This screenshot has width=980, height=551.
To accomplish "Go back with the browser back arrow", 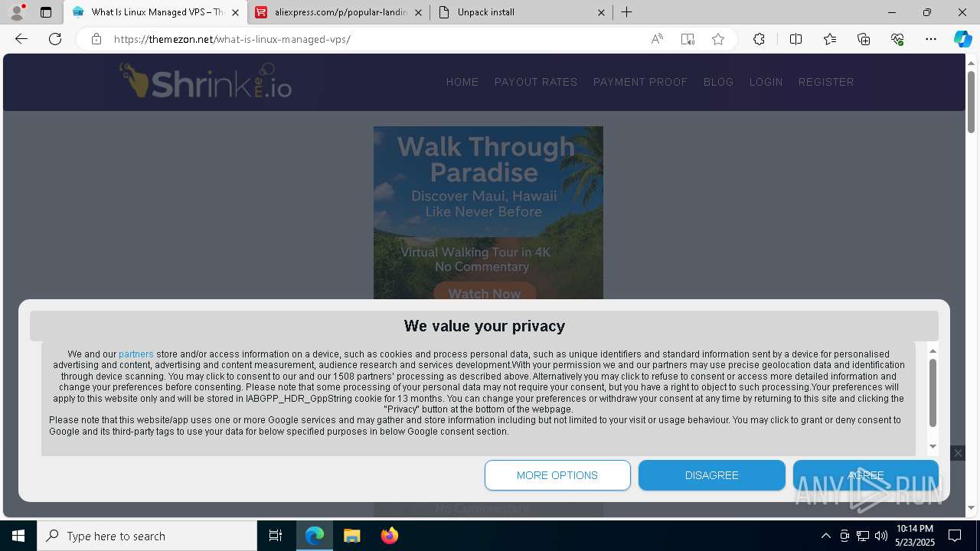I will coord(21,39).
